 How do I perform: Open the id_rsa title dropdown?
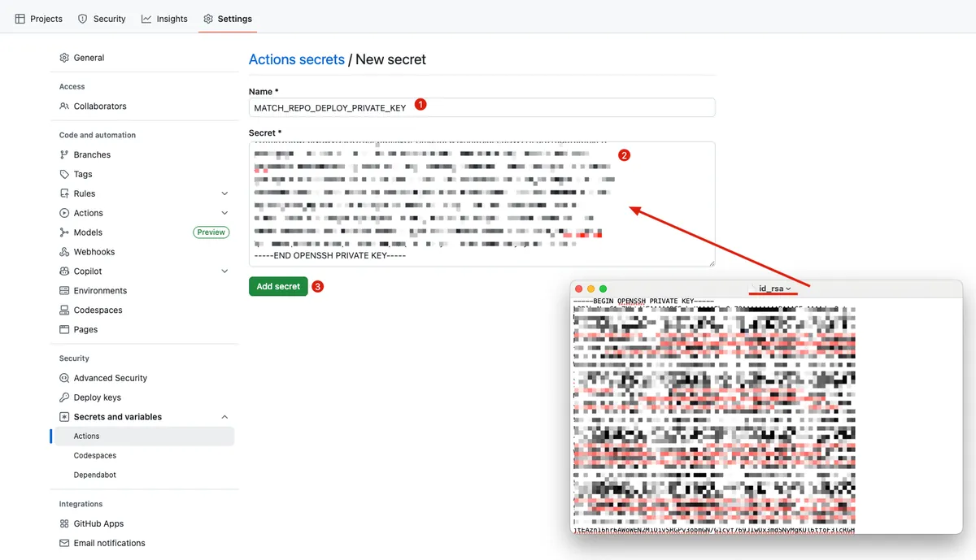774,289
